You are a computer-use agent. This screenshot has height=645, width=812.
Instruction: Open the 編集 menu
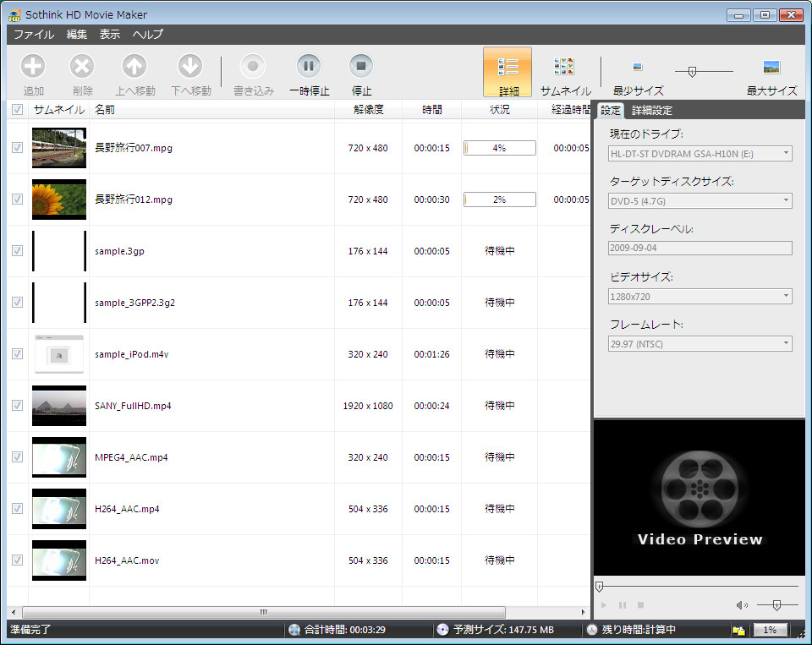pyautogui.click(x=77, y=34)
